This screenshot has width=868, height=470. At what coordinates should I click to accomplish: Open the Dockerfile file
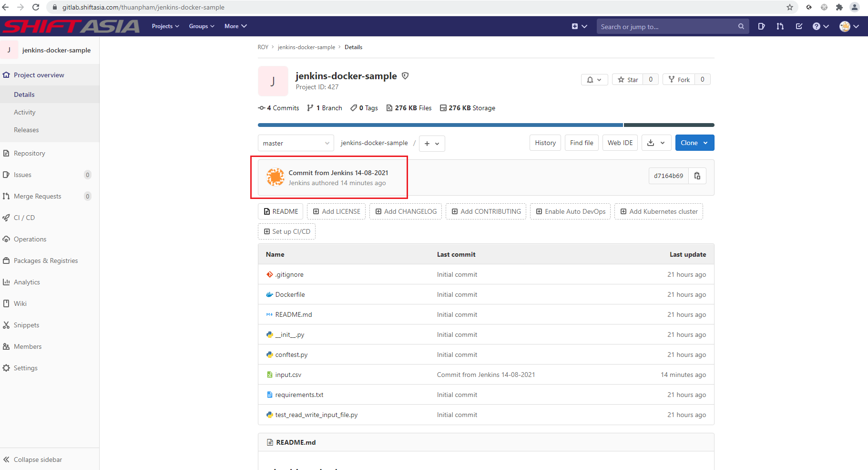click(x=290, y=294)
